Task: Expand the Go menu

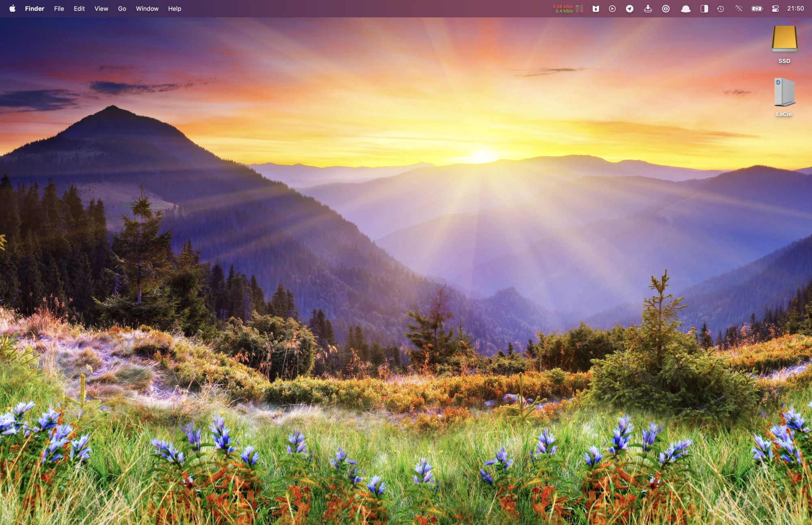Action: coord(122,9)
